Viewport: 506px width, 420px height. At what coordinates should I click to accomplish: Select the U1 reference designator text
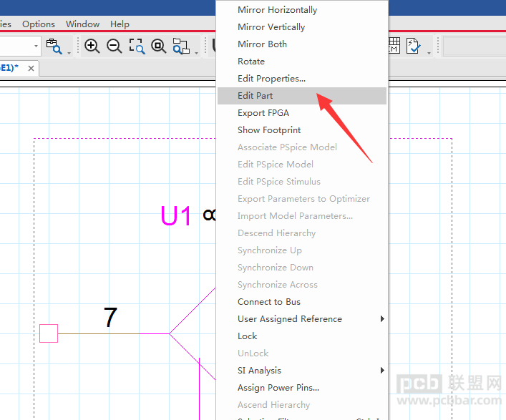point(176,215)
